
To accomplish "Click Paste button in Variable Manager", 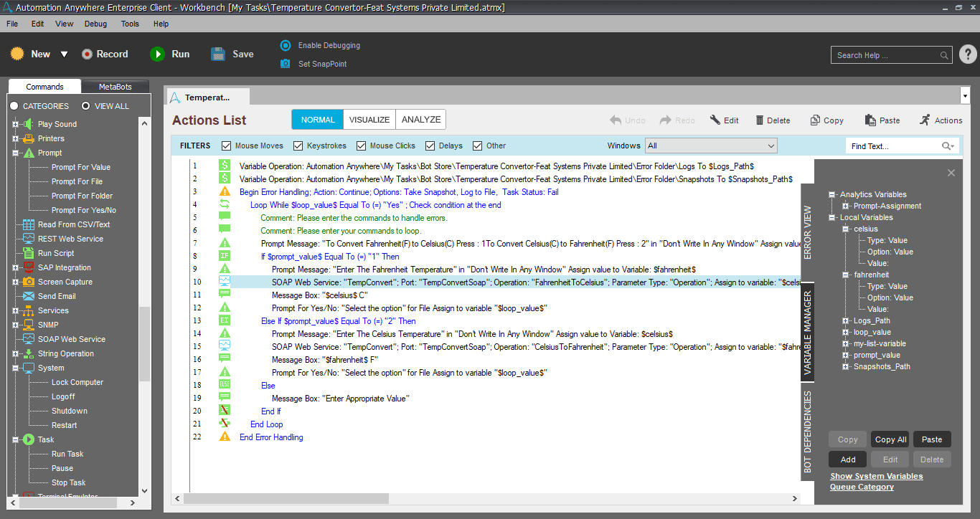I will pos(932,439).
